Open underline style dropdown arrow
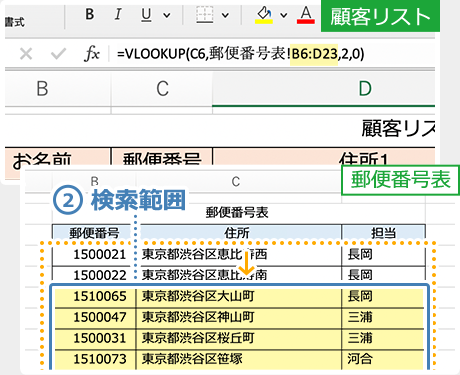460x375 pixels. [x=167, y=15]
